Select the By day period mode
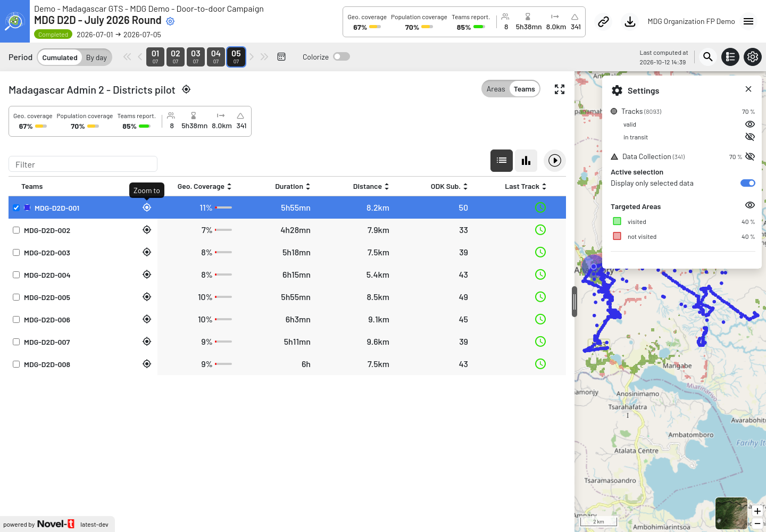766x532 pixels. click(x=96, y=57)
